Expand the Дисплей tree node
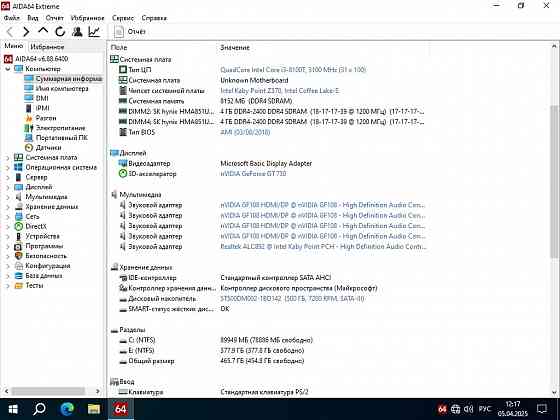The image size is (560, 420). pyautogui.click(x=8, y=187)
